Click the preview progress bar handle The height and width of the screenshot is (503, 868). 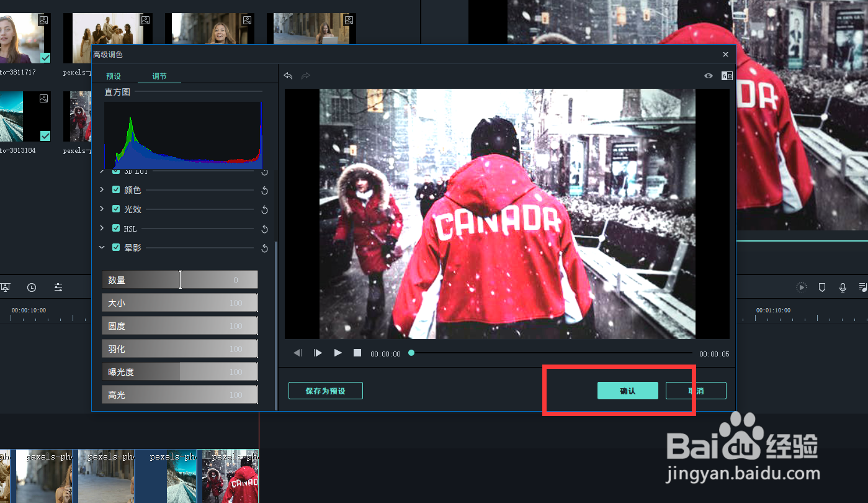pyautogui.click(x=411, y=353)
